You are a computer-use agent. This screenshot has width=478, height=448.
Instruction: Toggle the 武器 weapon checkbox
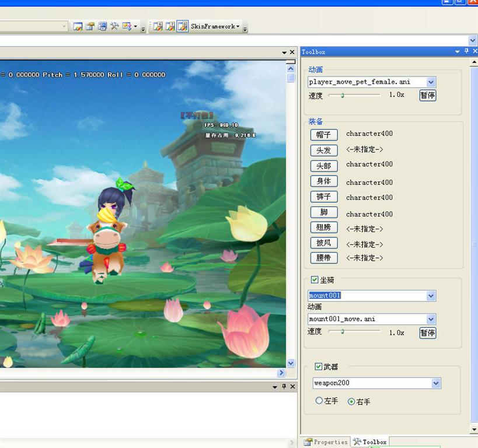pyautogui.click(x=318, y=366)
